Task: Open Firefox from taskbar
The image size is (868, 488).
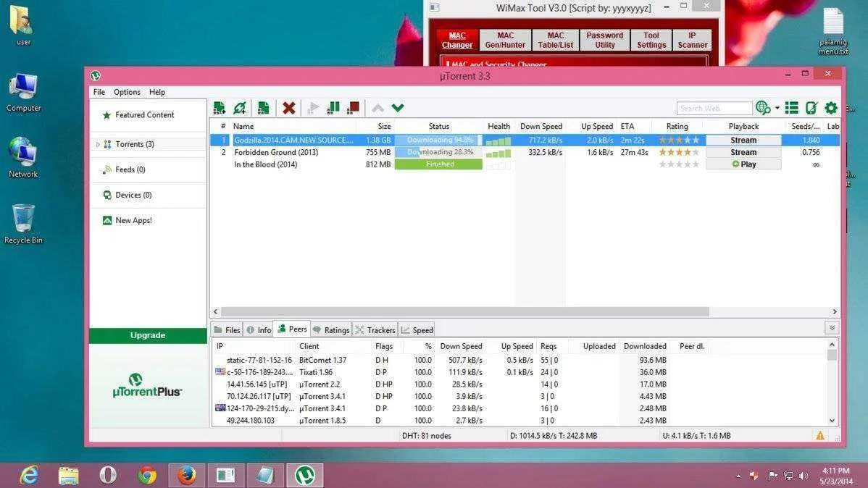Action: [186, 475]
